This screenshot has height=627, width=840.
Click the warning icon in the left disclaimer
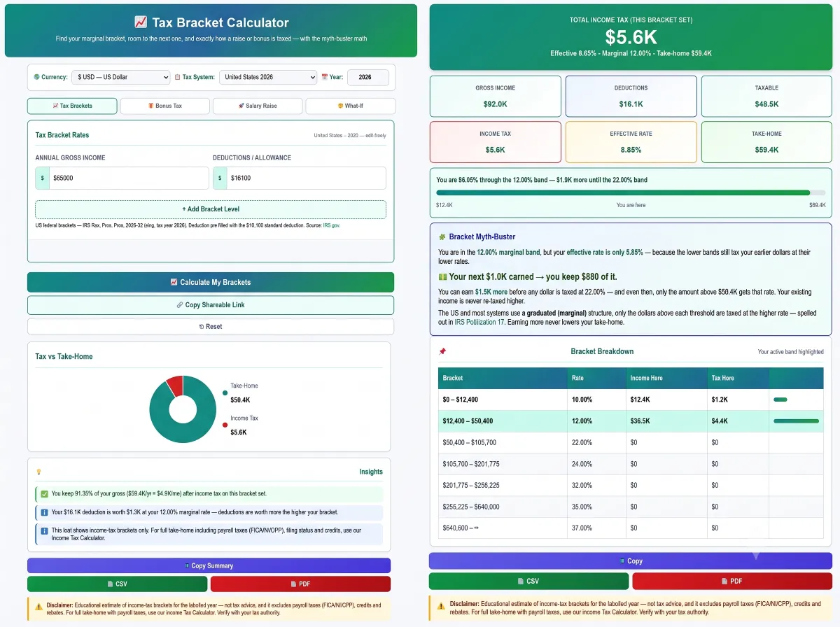point(38,605)
